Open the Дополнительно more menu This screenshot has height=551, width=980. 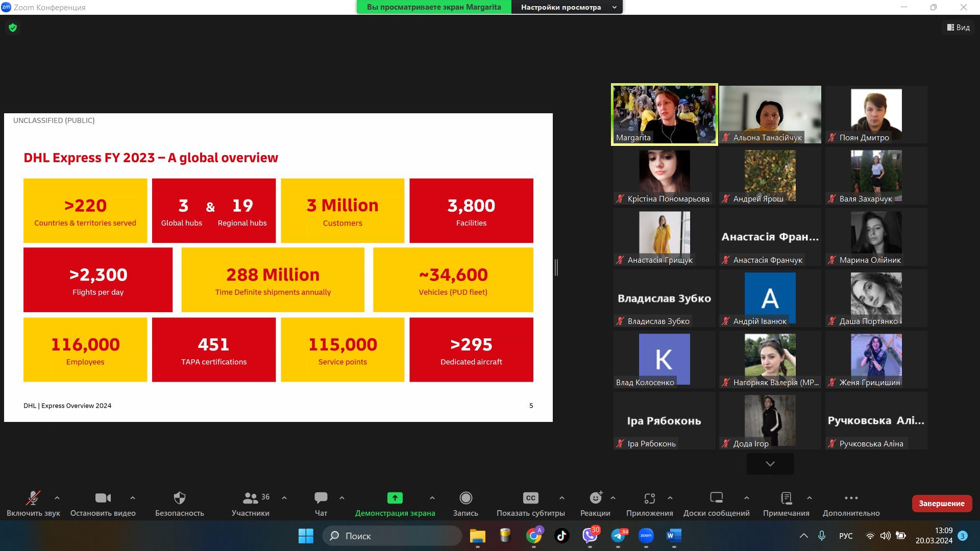851,498
